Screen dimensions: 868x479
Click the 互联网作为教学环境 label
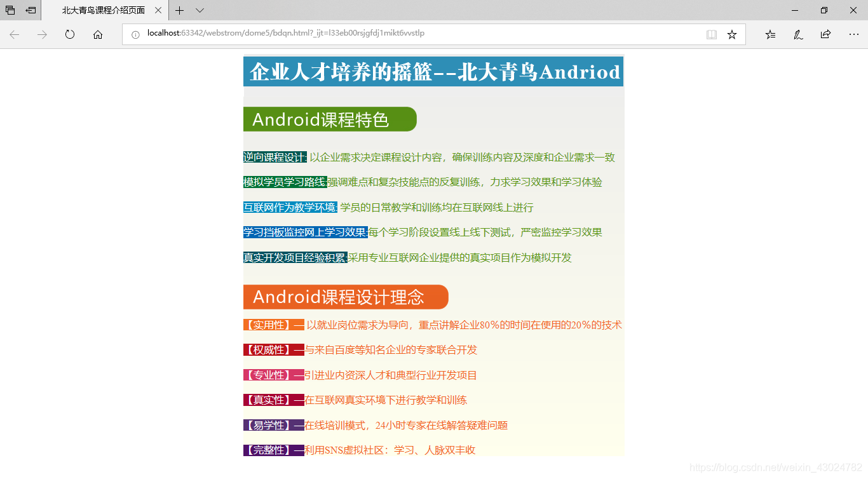point(290,207)
